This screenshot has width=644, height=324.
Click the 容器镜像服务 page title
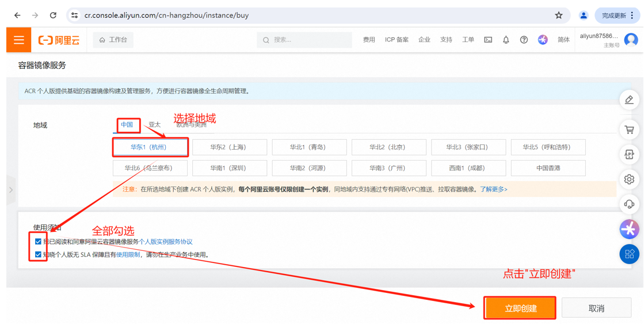pyautogui.click(x=42, y=65)
